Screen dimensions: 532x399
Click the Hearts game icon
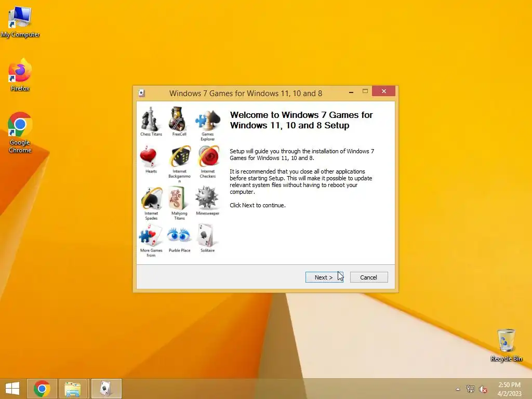click(148, 157)
